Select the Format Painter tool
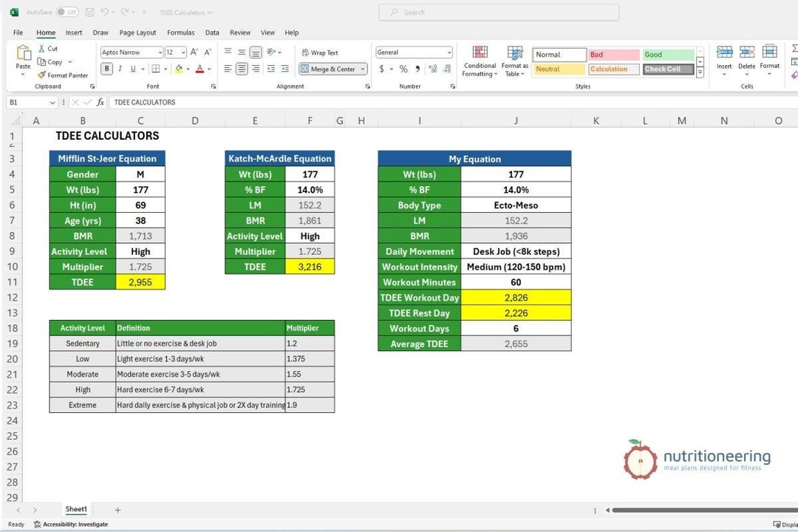The height and width of the screenshot is (532, 798). coord(63,75)
